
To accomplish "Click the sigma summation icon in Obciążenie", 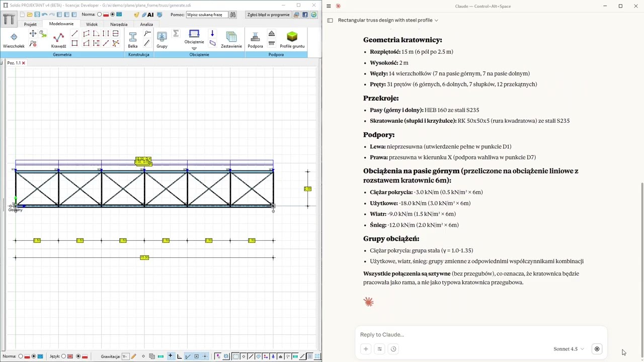I will 176,34.
